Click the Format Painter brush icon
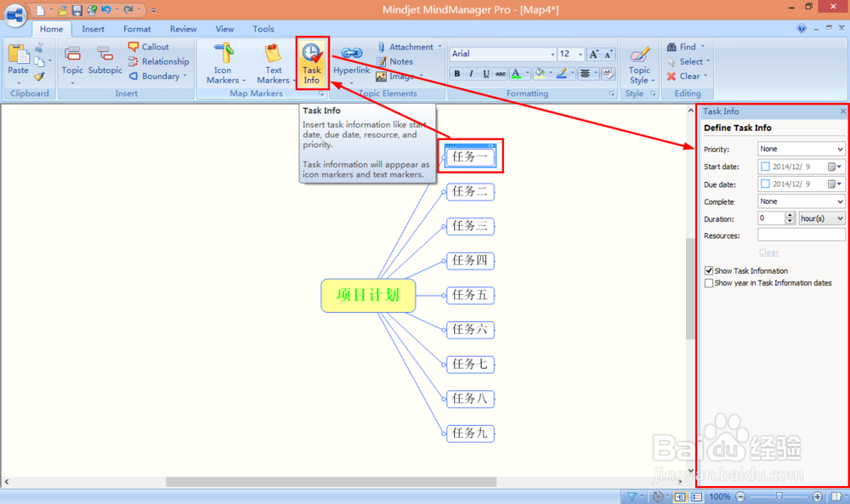 click(39, 76)
